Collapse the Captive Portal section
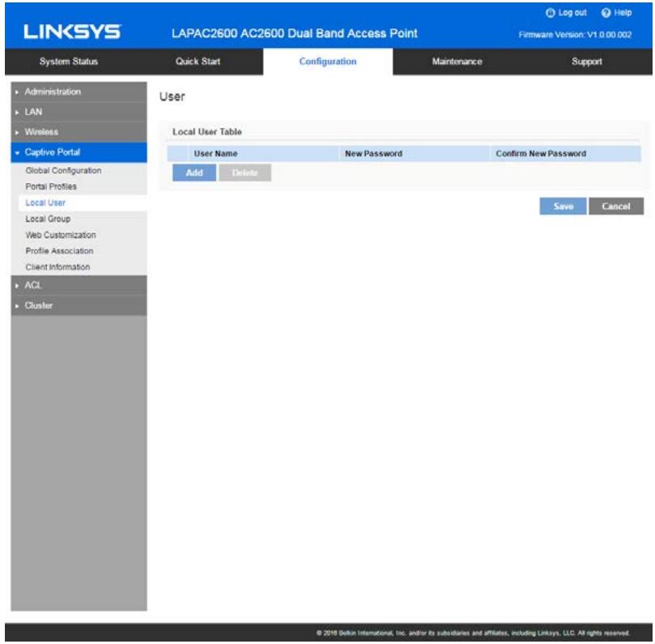This screenshot has height=644, width=655. pyautogui.click(x=79, y=152)
